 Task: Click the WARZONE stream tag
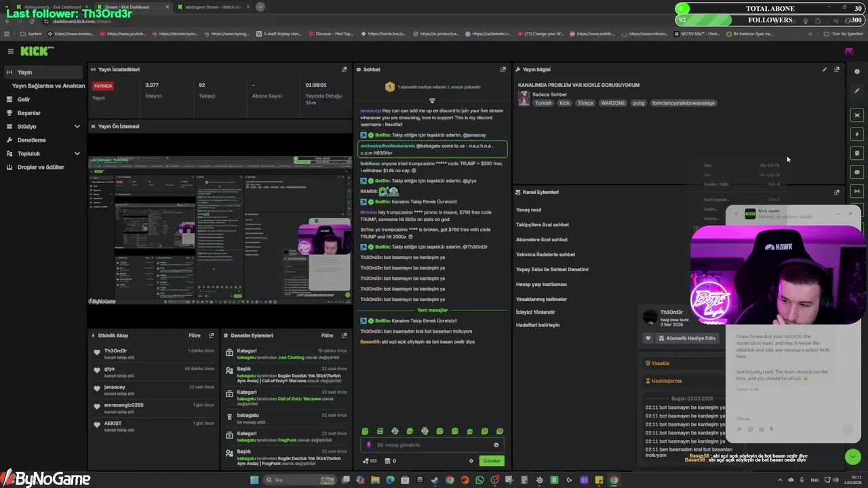612,103
